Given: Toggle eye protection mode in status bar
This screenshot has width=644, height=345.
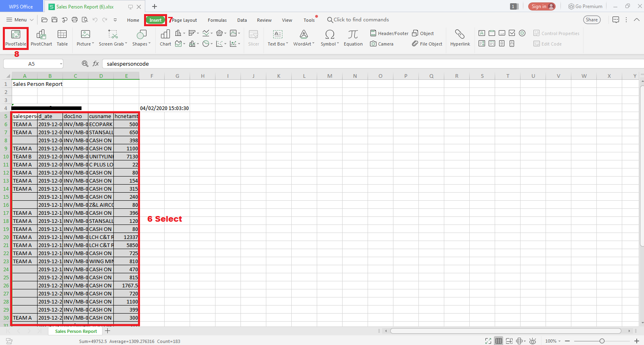Looking at the screenshot, I should point(533,341).
